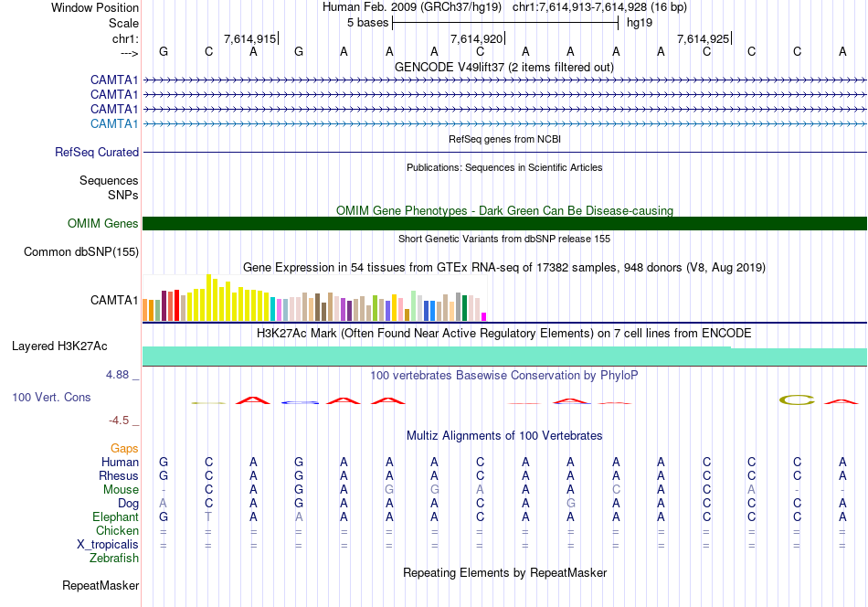Screen dimensions: 868x607
Task: Select the Mouse alignment row label
Action: coord(122,490)
